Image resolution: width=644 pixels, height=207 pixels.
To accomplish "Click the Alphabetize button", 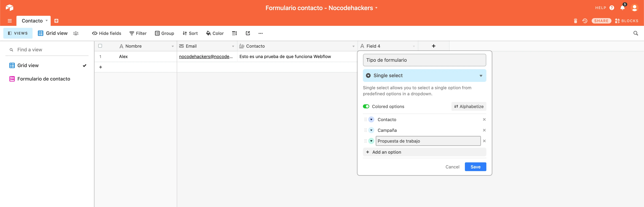I will pyautogui.click(x=469, y=107).
